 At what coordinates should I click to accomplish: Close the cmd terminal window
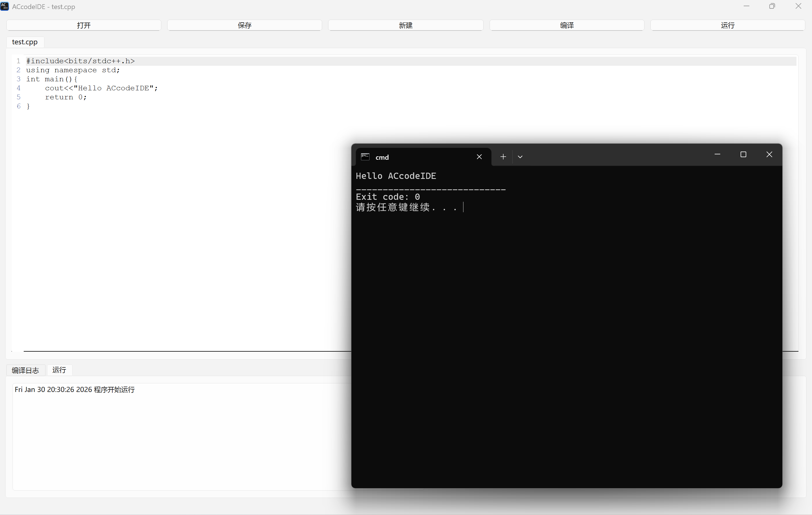click(769, 154)
